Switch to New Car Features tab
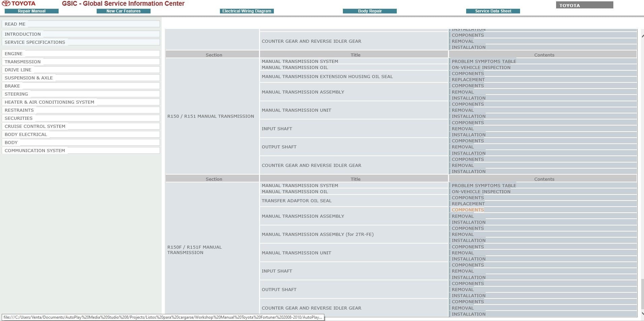 point(124,11)
